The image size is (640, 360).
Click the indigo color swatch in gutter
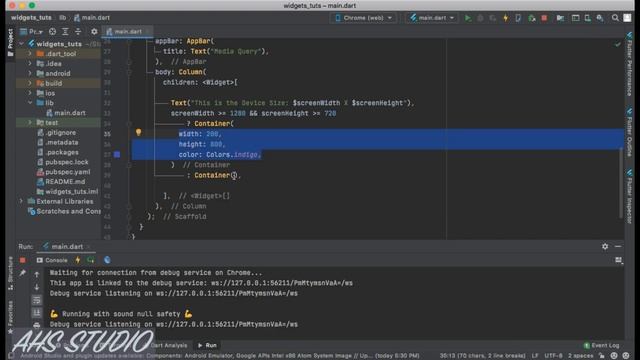pyautogui.click(x=117, y=154)
